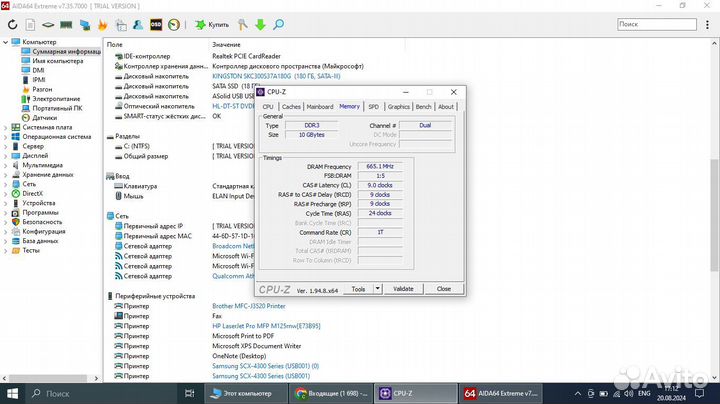Viewport: 720px width, 404px height.
Task: Select Конфигурация in the tree
Action: pos(44,231)
